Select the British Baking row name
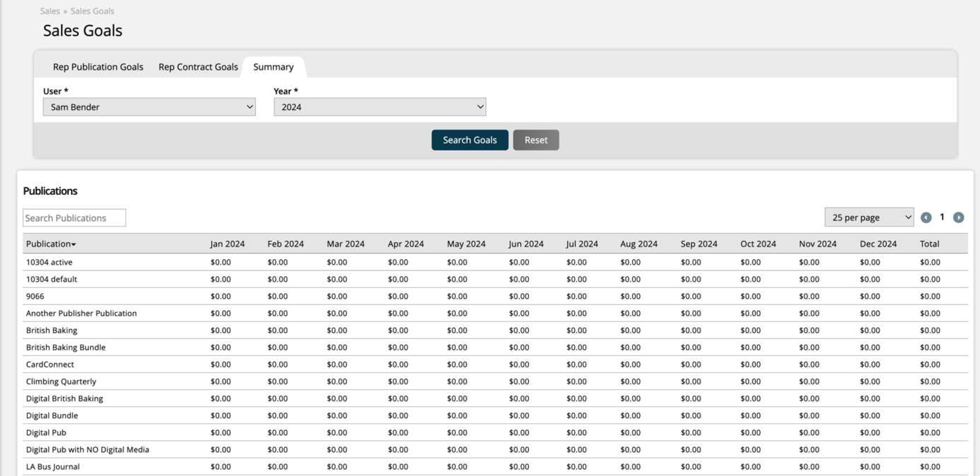Screen dimensions: 980x476 click(52, 331)
